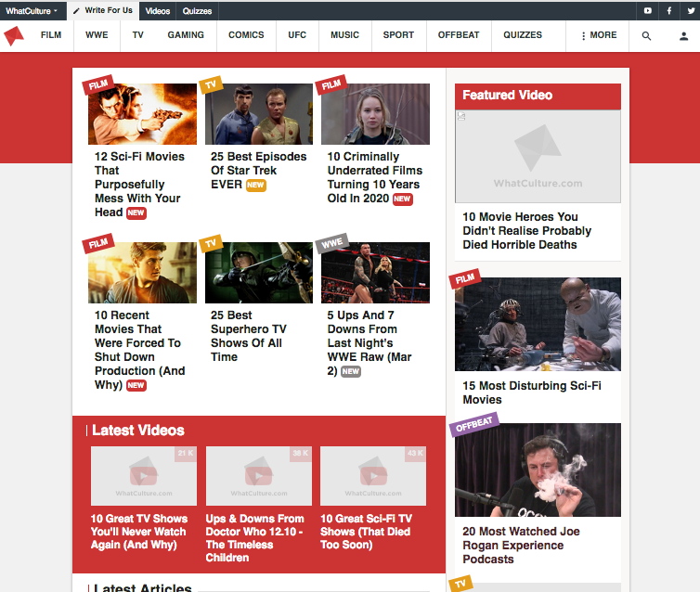The width and height of the screenshot is (700, 592).
Task: Open the Write For Us tab
Action: (103, 11)
